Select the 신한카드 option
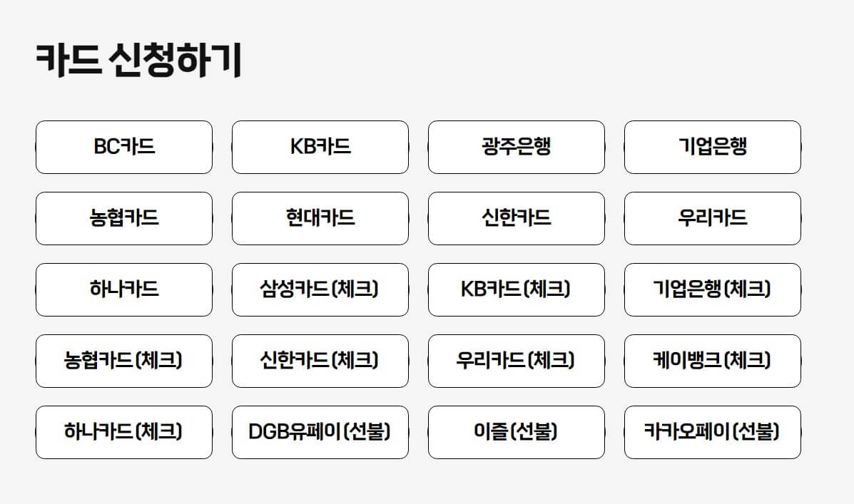The image size is (854, 504). 516,219
